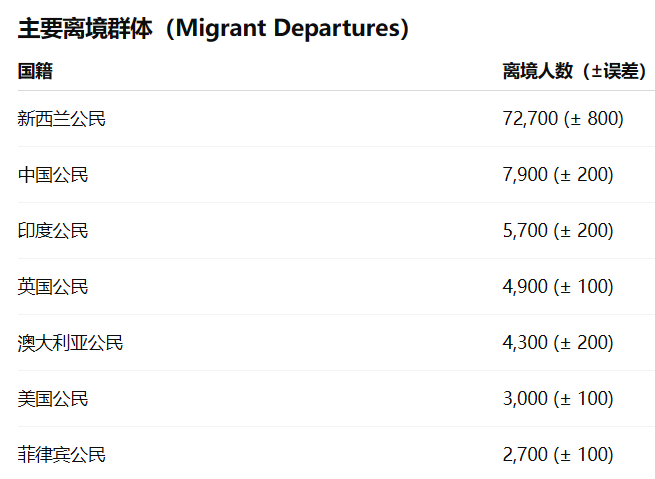This screenshot has height=479, width=655.
Task: Select the 菲律宾公民 nationality cell
Action: [x=62, y=455]
